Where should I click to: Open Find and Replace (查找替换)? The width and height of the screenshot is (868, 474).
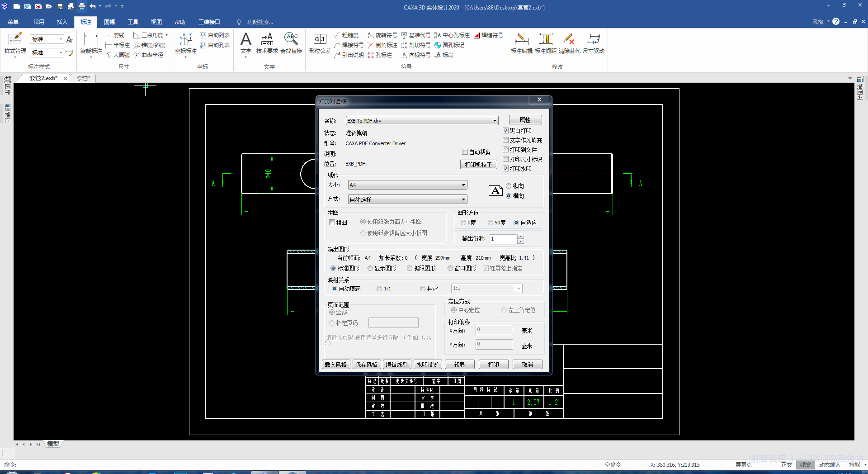(291, 43)
